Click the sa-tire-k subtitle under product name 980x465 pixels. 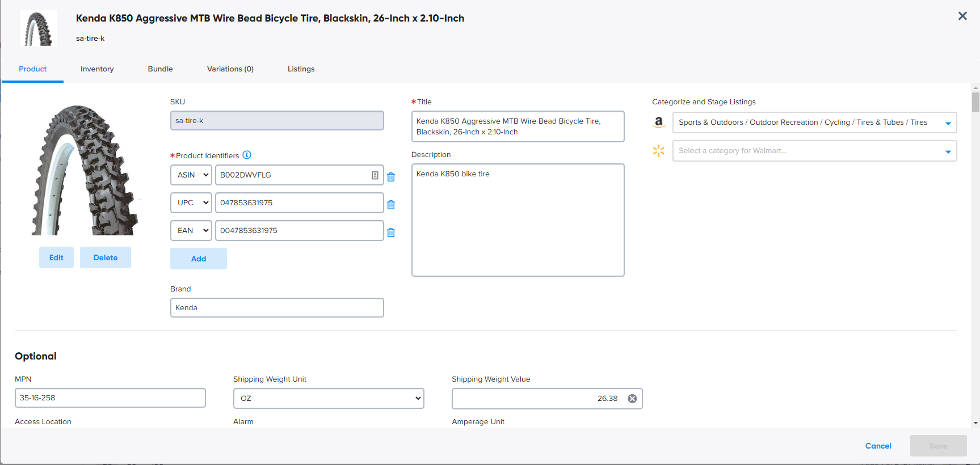click(90, 39)
